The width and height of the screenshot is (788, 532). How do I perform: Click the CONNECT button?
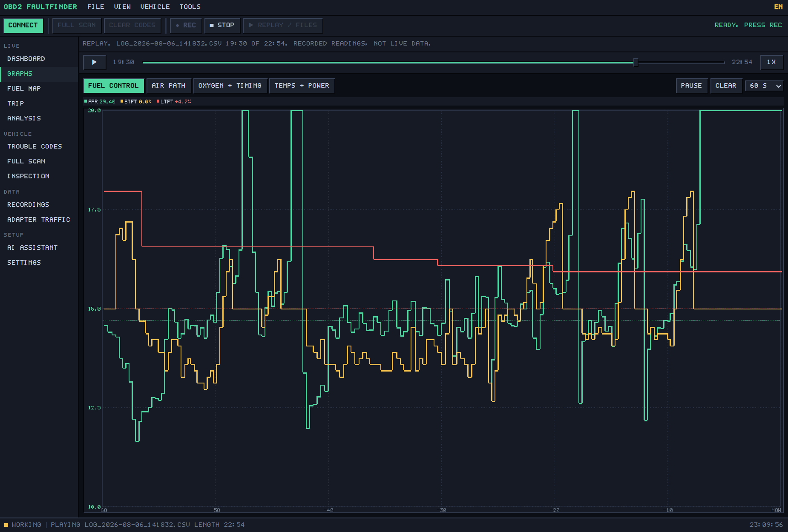pos(23,26)
